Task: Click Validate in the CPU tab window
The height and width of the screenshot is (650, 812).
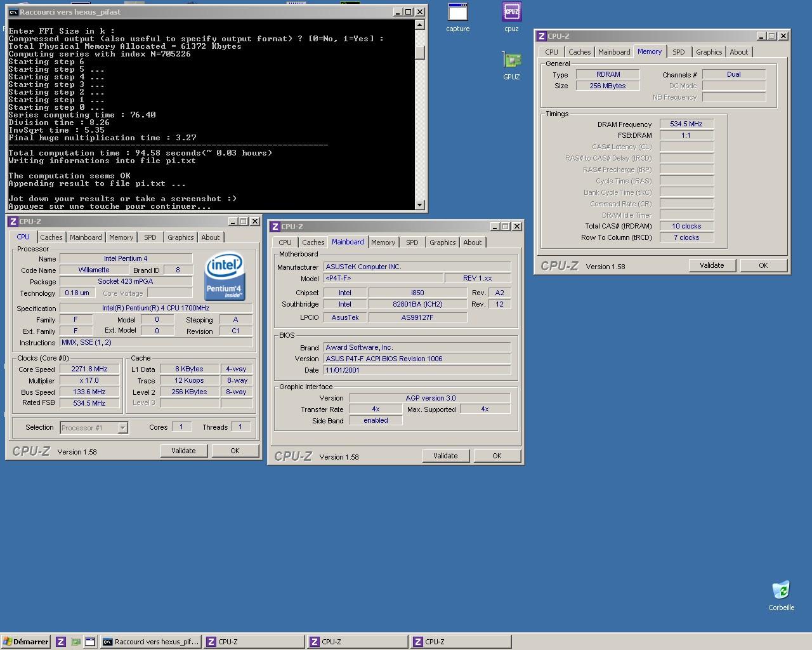Action: pyautogui.click(x=183, y=451)
